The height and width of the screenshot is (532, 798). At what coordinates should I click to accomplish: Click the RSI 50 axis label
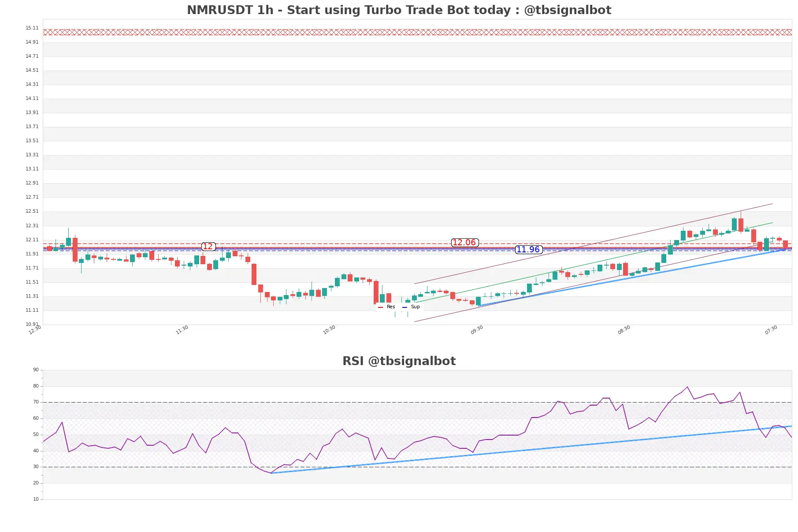click(x=36, y=435)
